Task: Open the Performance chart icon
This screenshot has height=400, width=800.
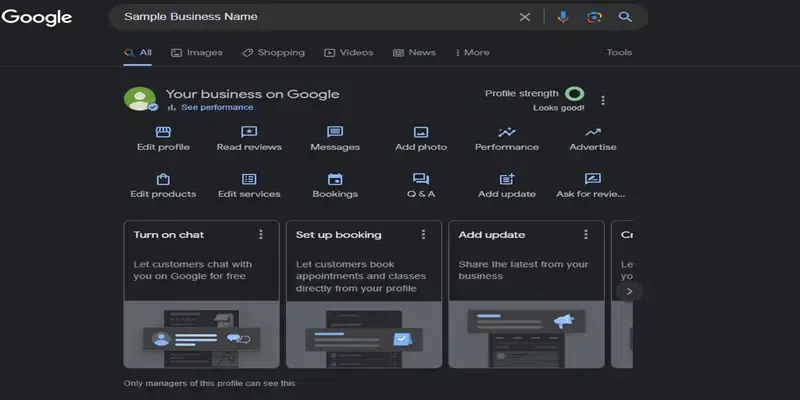Action: (507, 132)
